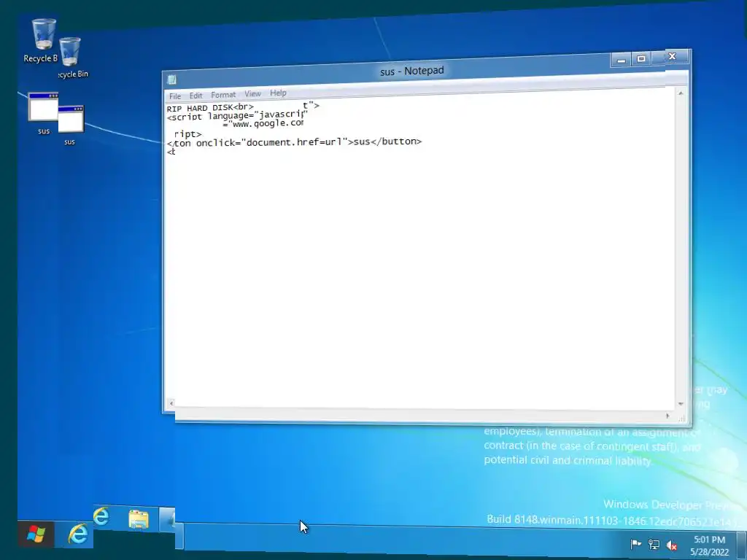The width and height of the screenshot is (747, 560).
Task: Open the File menu in Notepad
Action: [x=175, y=96]
